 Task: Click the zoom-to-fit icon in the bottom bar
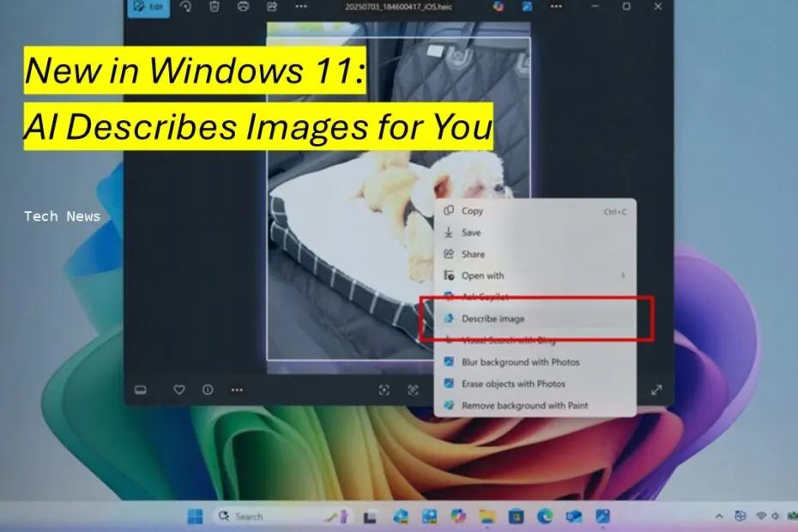pyautogui.click(x=384, y=390)
